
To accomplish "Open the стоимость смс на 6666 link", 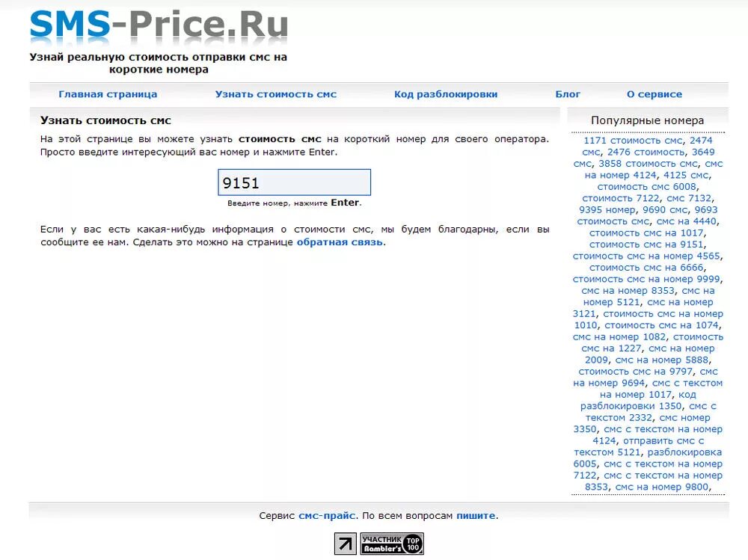I will (x=646, y=268).
